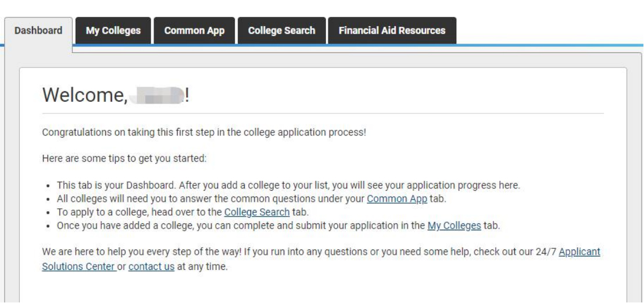The height and width of the screenshot is (303, 644).
Task: Open the Financial Aid Resources tab
Action: (392, 31)
